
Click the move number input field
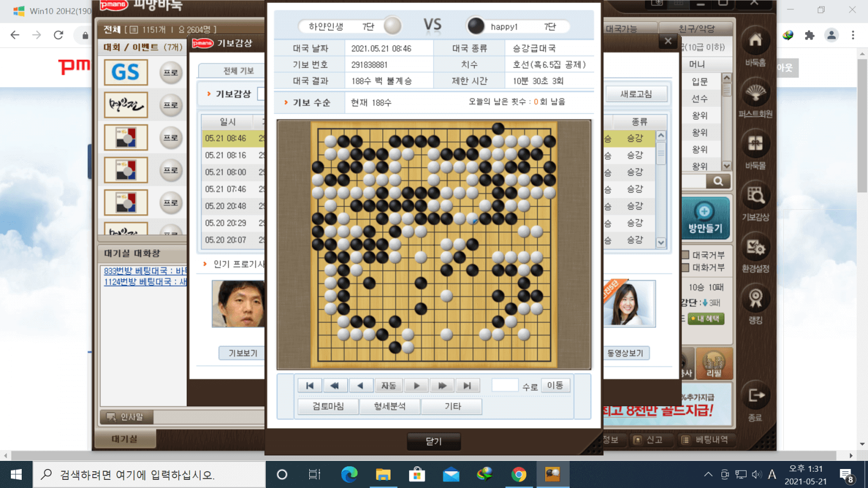(x=505, y=385)
